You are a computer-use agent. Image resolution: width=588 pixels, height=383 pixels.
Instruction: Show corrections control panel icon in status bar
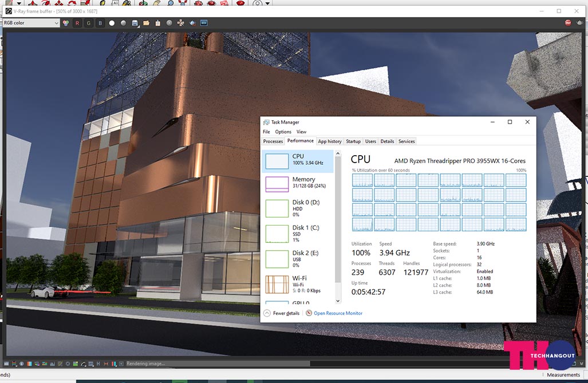[x=6, y=364]
